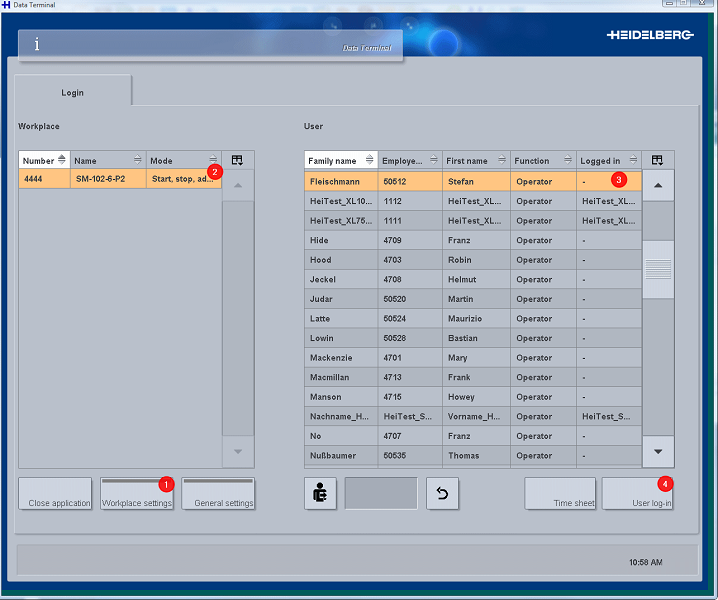This screenshot has width=718, height=600.
Task: Click the user identification person icon button
Action: coord(320,493)
